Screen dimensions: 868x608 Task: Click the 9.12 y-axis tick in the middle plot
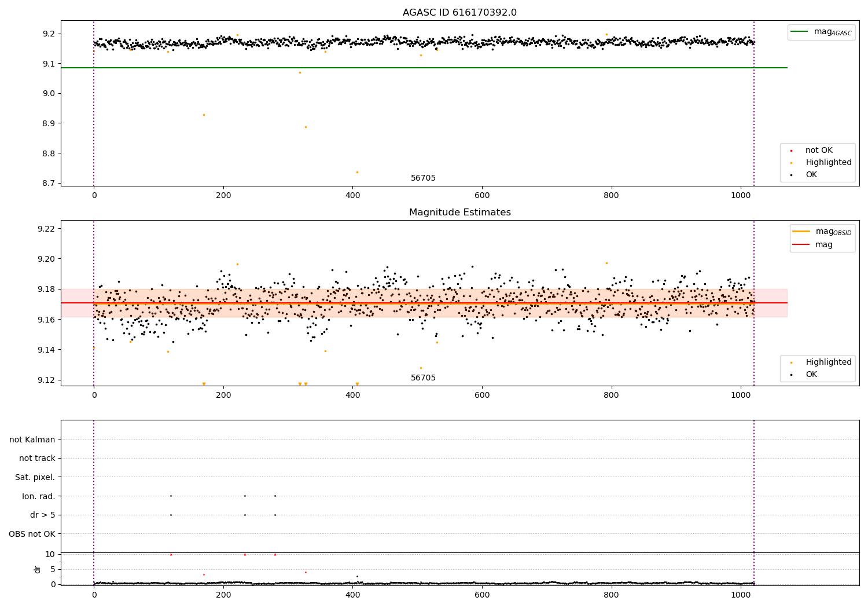(47, 380)
